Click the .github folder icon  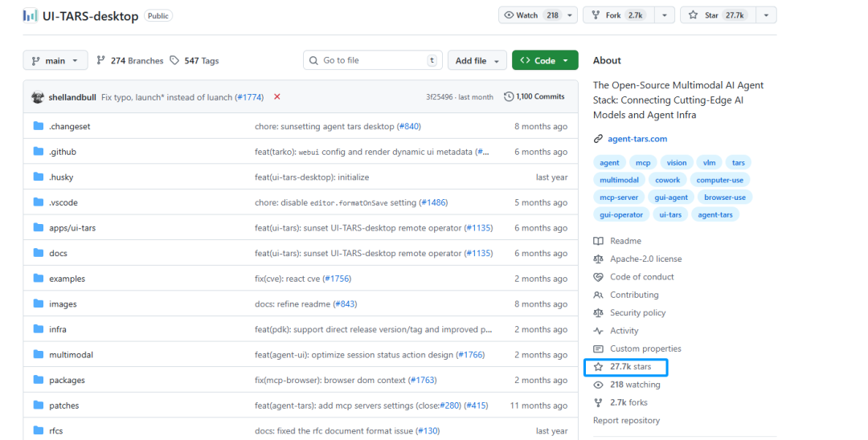pyautogui.click(x=39, y=152)
